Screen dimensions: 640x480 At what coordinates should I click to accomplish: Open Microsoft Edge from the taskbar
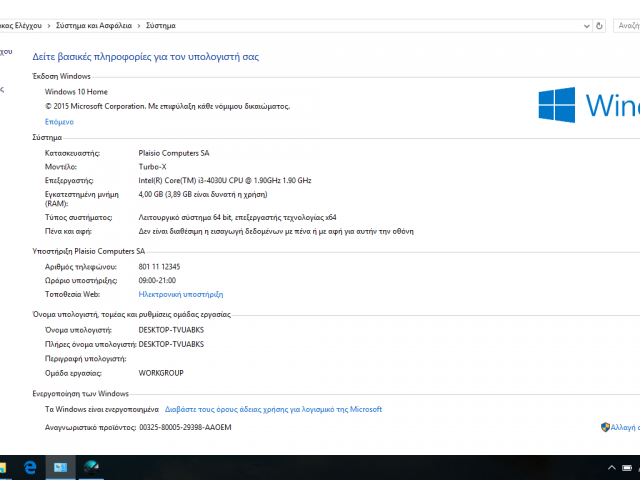[x=30, y=467]
